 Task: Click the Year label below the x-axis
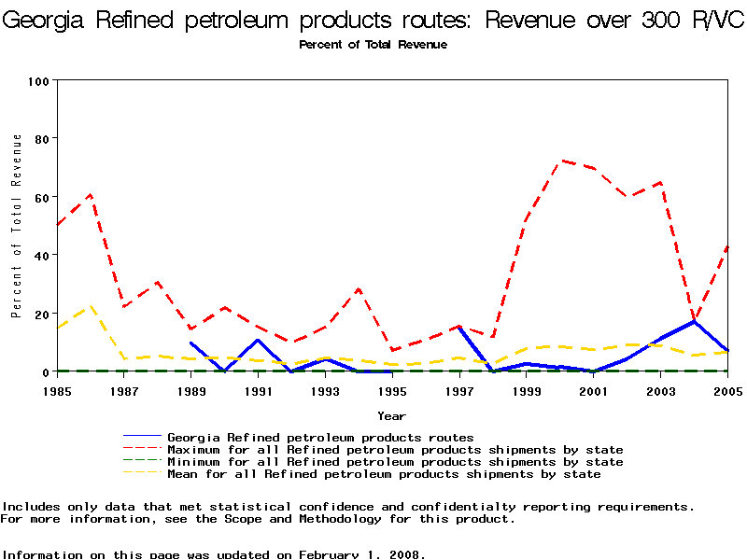(391, 415)
